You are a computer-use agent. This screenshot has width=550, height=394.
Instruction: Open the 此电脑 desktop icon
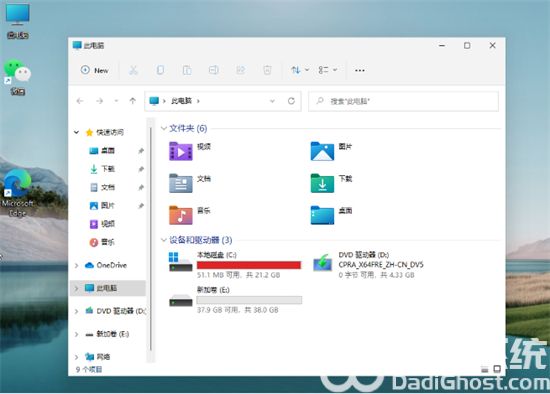[x=17, y=21]
